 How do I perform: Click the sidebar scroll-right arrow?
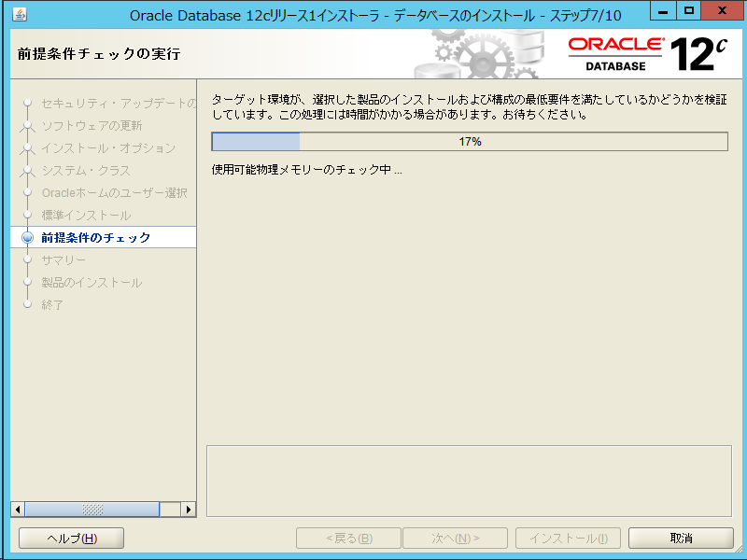click(x=189, y=510)
